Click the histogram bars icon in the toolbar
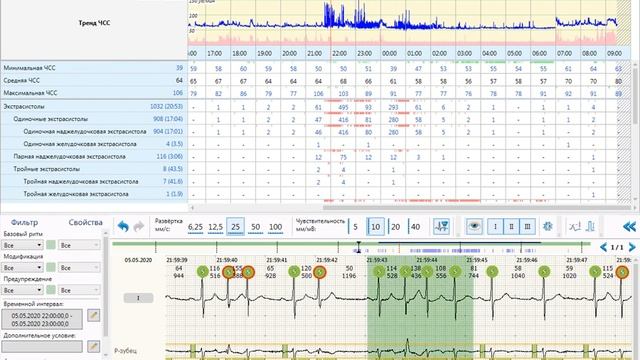The image size is (640, 360). coord(590,227)
